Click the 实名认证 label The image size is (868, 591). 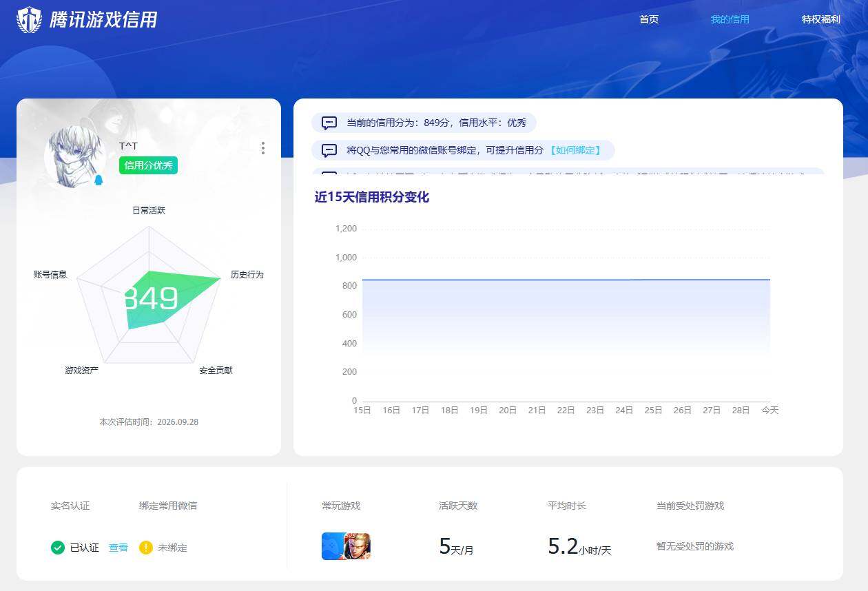click(x=70, y=506)
